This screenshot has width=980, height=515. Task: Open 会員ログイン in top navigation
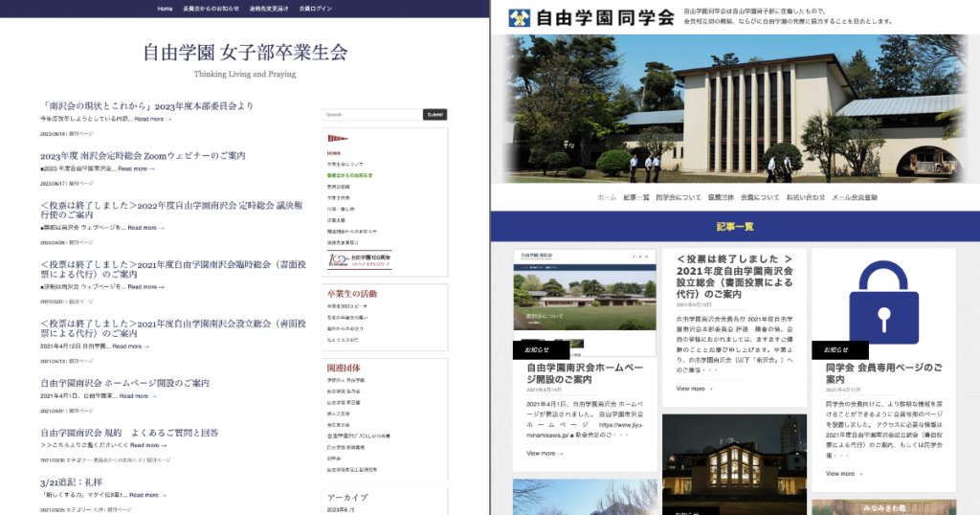coord(316,9)
